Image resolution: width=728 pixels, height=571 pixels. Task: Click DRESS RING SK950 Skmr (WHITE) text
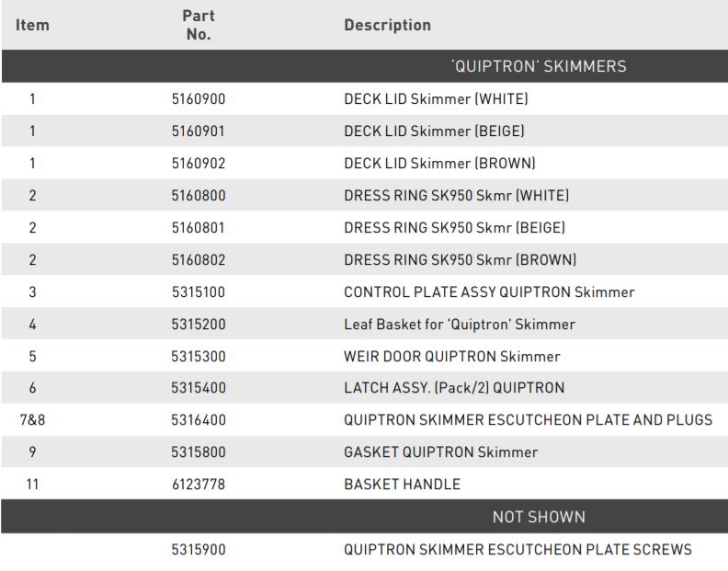[x=457, y=196]
